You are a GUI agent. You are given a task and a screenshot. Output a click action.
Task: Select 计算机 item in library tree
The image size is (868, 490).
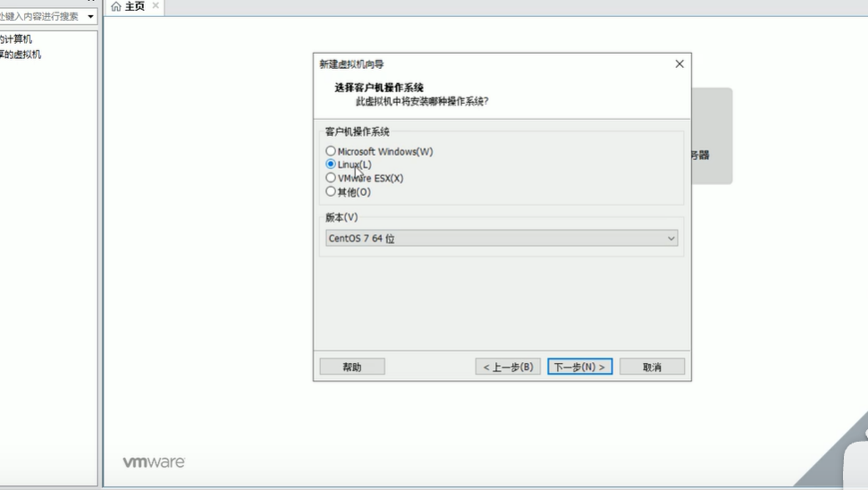16,39
